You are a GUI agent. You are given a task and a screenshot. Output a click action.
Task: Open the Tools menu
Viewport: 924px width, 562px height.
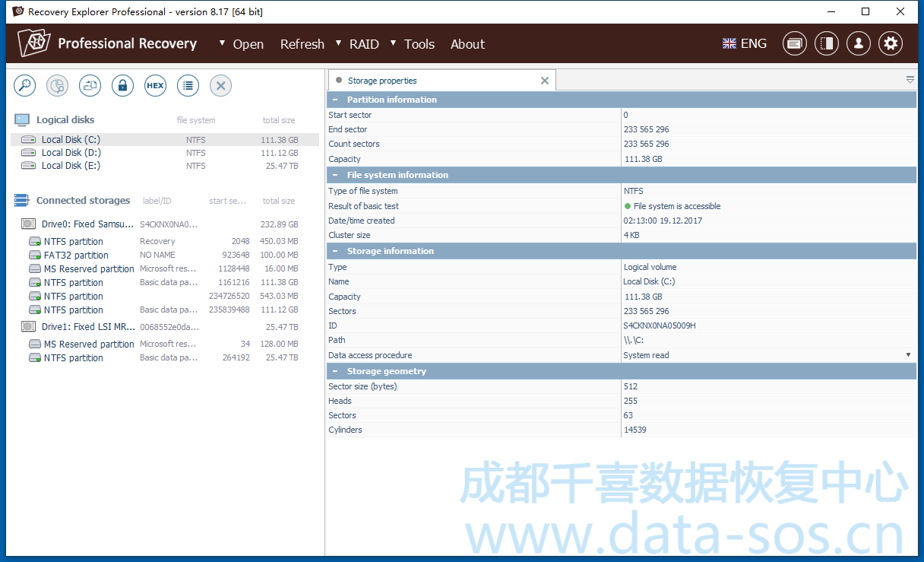pyautogui.click(x=419, y=44)
